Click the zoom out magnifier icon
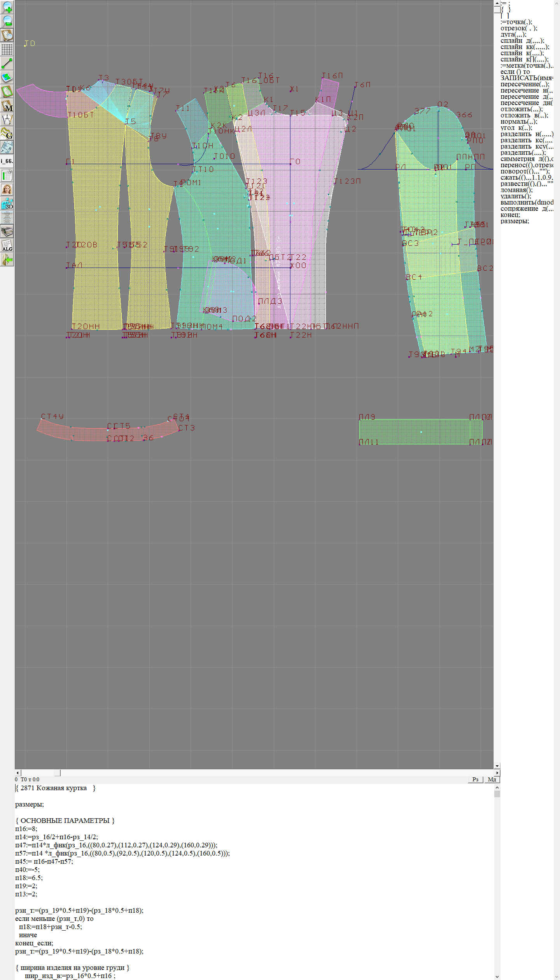560x980 pixels. (x=7, y=21)
